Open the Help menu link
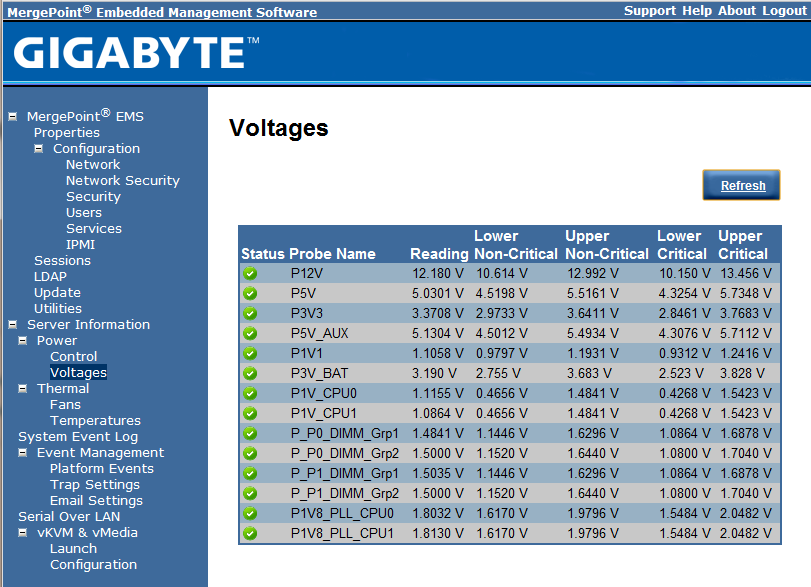This screenshot has height=587, width=811. pos(697,10)
